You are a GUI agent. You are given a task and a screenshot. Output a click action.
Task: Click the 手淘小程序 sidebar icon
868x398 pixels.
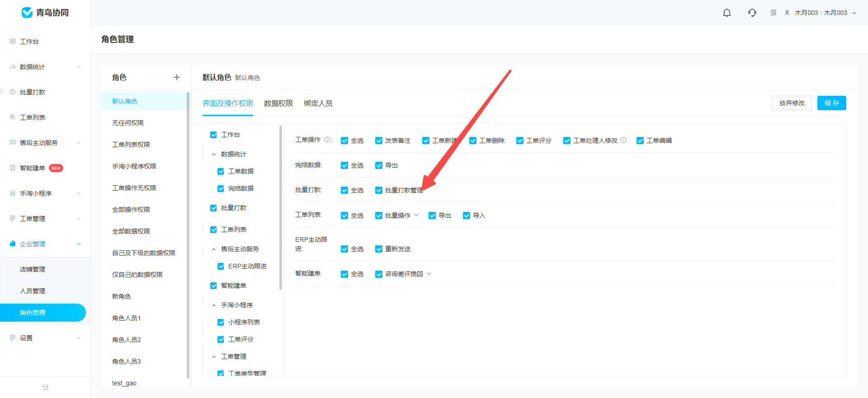(x=13, y=193)
